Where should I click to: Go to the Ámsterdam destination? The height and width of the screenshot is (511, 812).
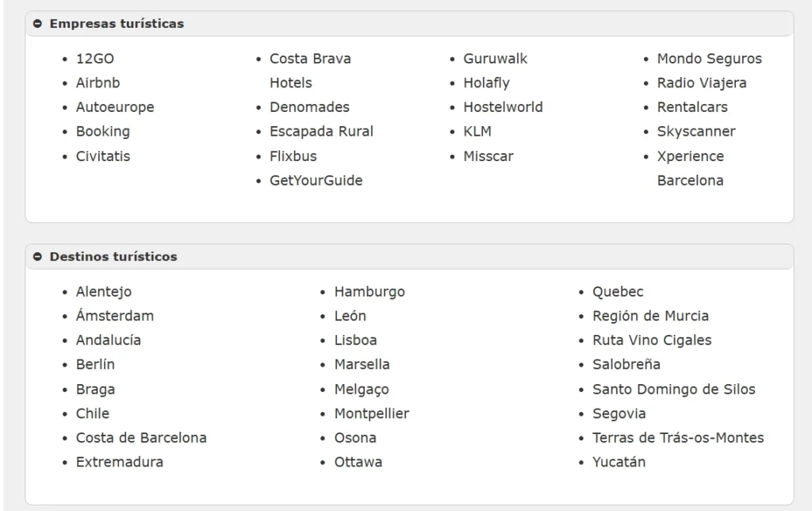(115, 316)
